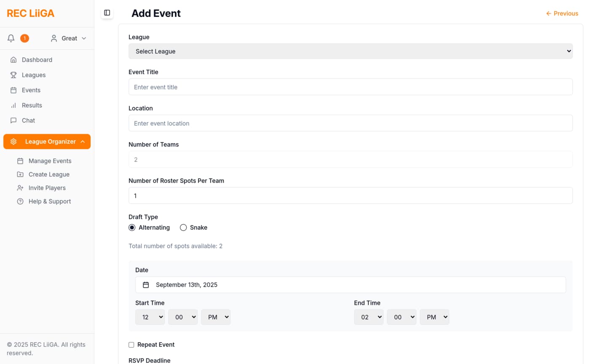Click the Help & Support question icon
The width and height of the screenshot is (607, 364).
tap(20, 201)
